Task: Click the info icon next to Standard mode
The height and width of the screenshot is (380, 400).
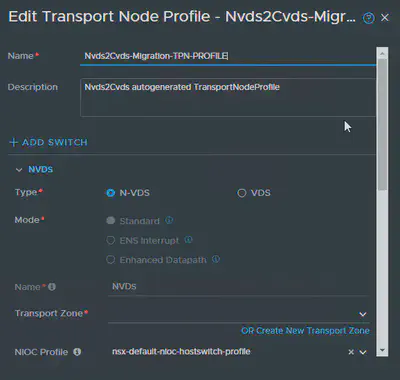Action: [169, 220]
